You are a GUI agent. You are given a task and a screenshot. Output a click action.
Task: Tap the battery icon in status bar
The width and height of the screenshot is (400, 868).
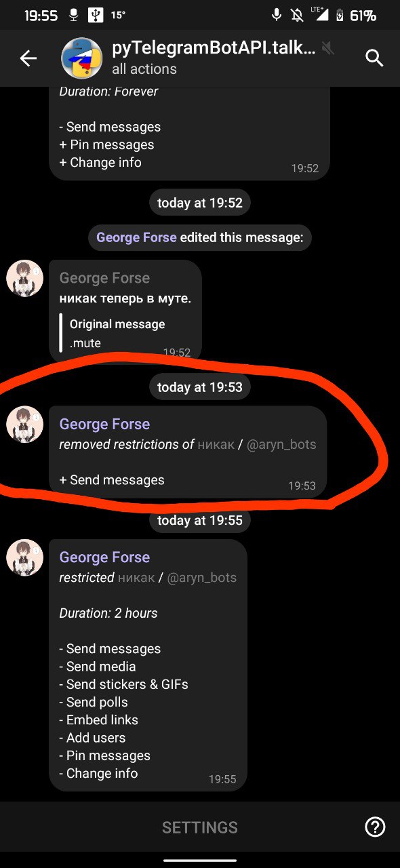[340, 15]
